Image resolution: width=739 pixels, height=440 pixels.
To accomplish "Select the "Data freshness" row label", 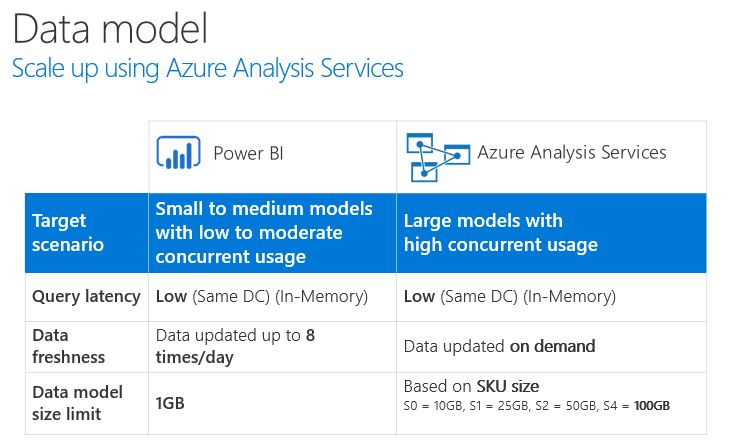I will [x=68, y=346].
